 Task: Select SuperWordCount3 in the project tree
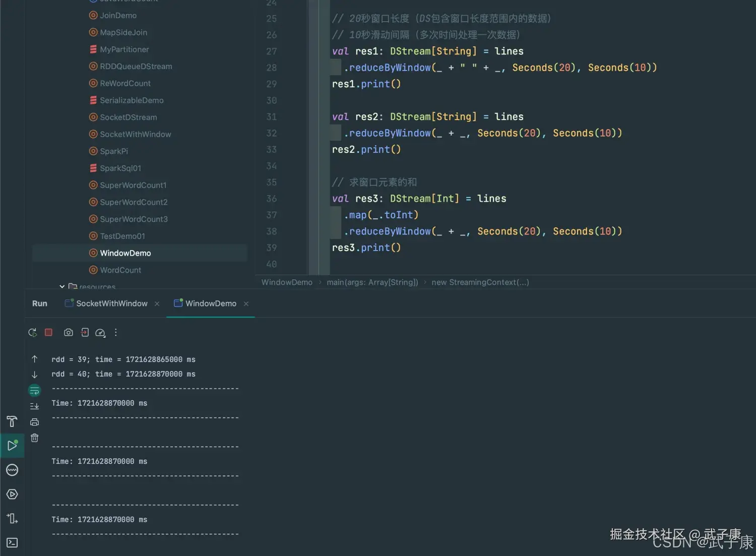click(x=128, y=219)
